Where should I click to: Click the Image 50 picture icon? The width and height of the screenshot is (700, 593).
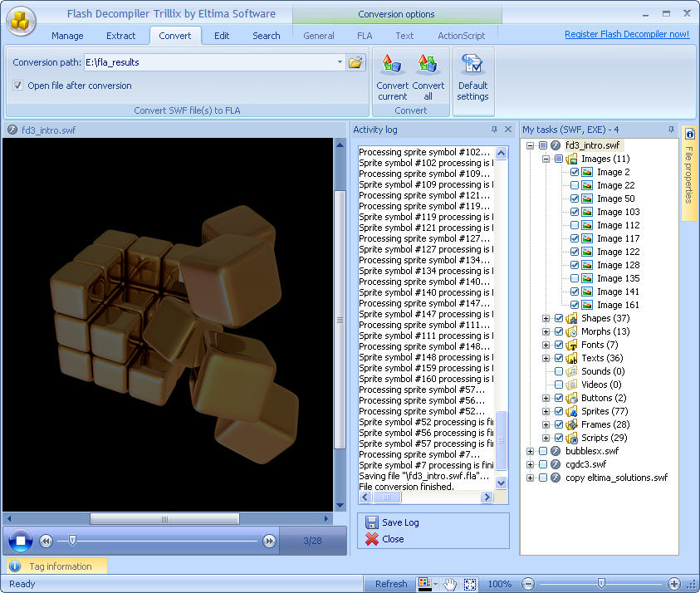[x=588, y=198]
